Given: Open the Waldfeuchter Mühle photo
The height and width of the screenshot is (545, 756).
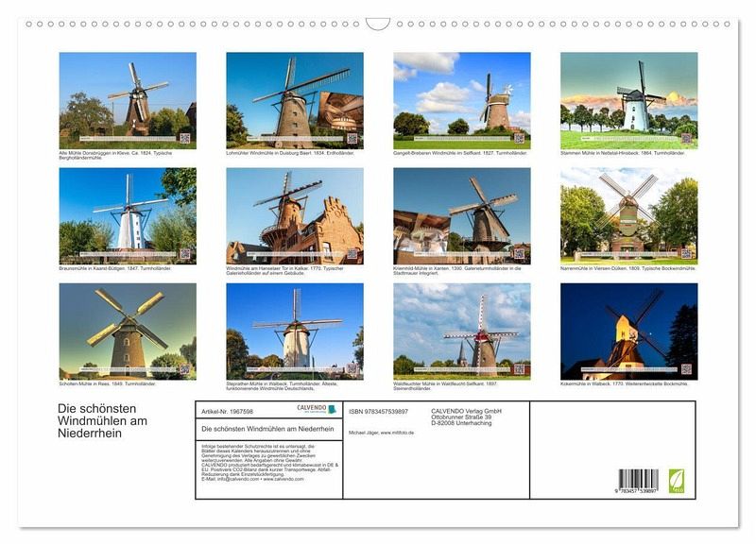Looking at the screenshot, I should pyautogui.click(x=462, y=332).
